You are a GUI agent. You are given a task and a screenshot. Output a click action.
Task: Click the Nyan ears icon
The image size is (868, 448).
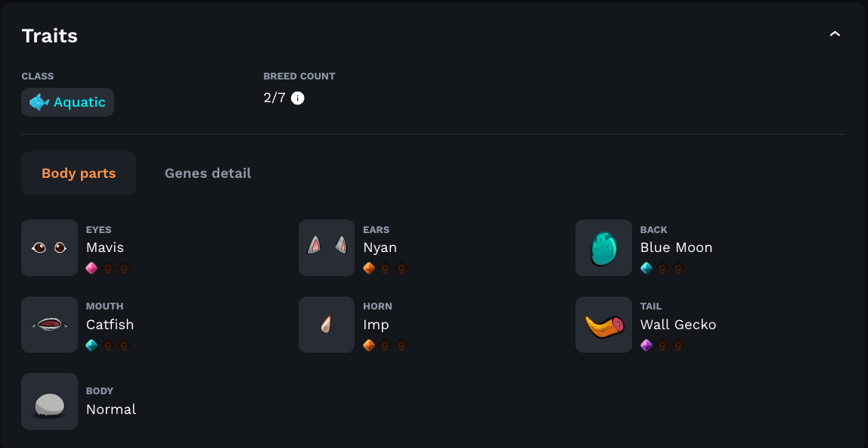(x=327, y=247)
